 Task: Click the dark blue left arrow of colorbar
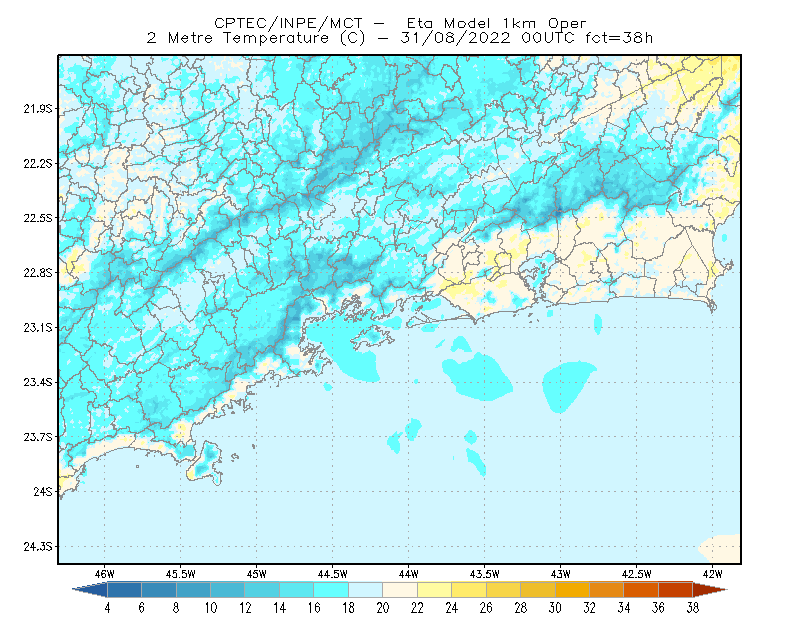pyautogui.click(x=91, y=590)
